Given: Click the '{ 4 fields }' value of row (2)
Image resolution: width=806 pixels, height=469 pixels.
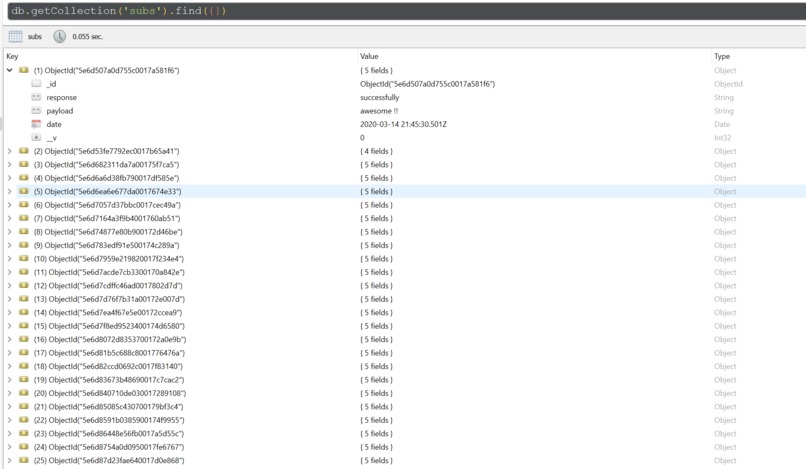Looking at the screenshot, I should click(376, 151).
